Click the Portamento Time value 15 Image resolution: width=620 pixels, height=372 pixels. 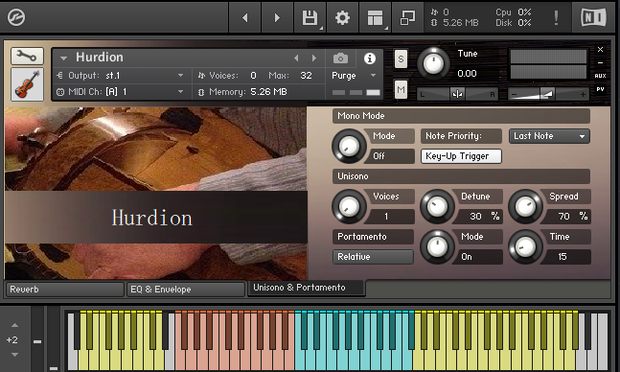pyautogui.click(x=562, y=257)
